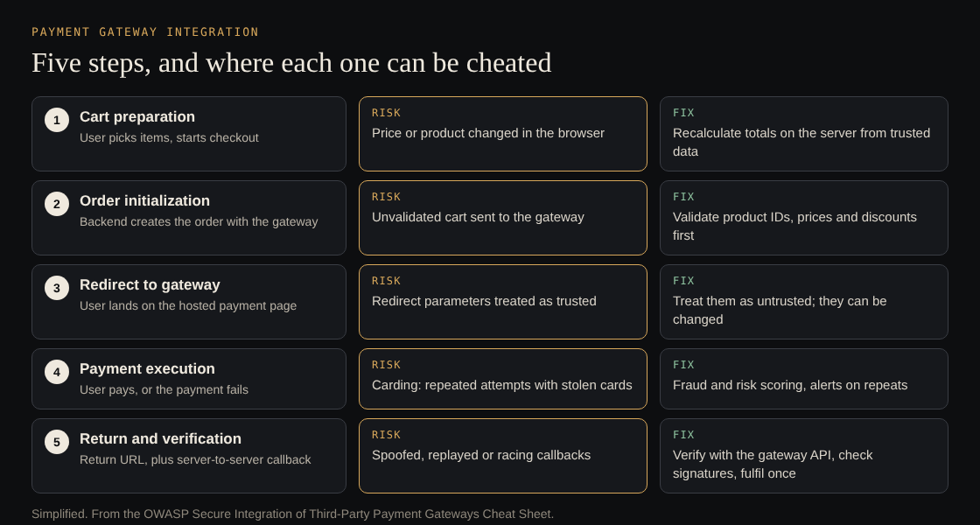
Task: Select the Redirect parameters treated as trusted risk
Action: [503, 302]
